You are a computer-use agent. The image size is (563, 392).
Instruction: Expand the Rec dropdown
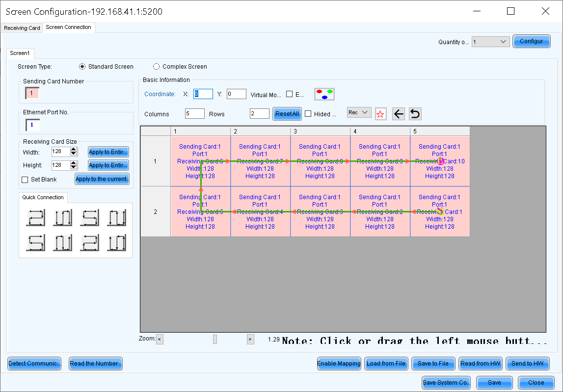coord(359,113)
